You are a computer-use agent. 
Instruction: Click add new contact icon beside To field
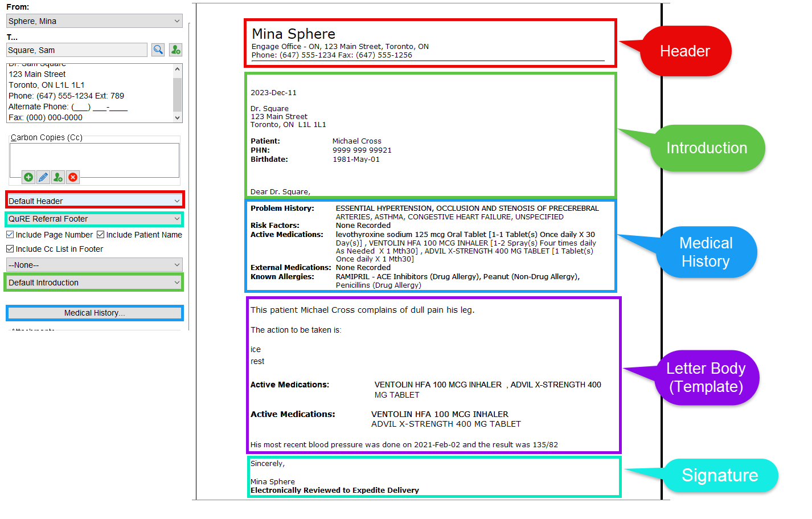click(x=175, y=50)
